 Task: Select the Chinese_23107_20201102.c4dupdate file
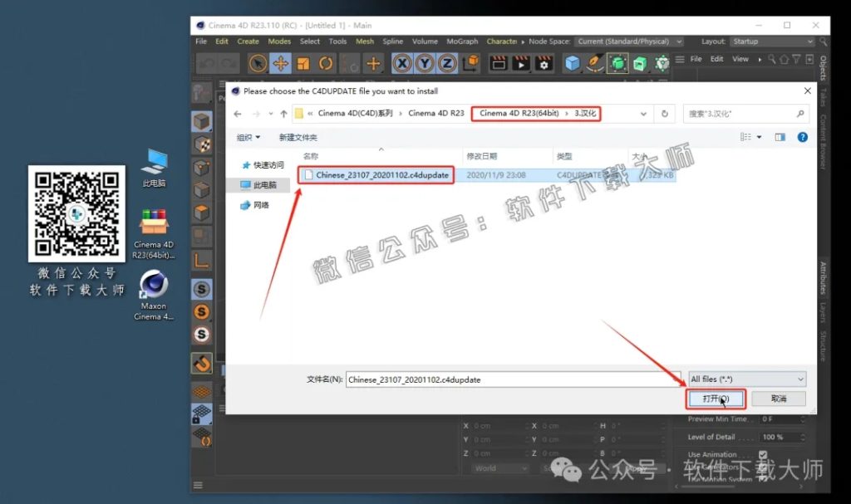[x=381, y=175]
